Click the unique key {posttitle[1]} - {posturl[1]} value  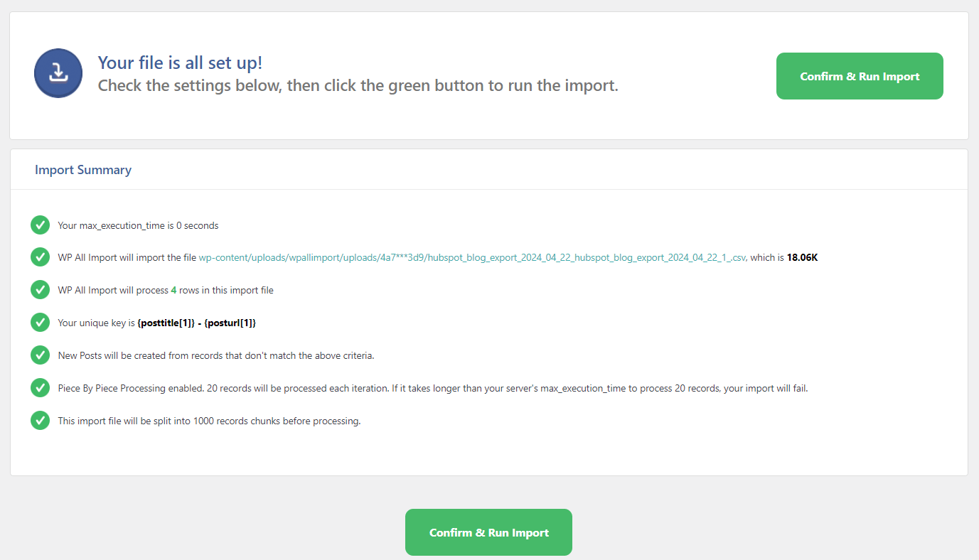(x=196, y=323)
